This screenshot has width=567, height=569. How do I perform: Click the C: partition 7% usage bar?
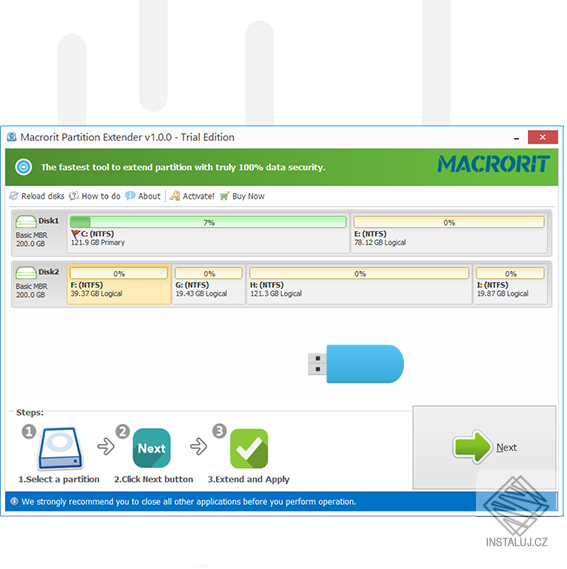208,222
